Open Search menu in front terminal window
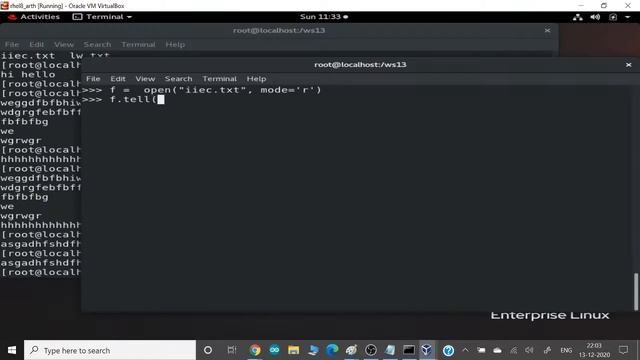The height and width of the screenshot is (360, 640). click(x=178, y=79)
